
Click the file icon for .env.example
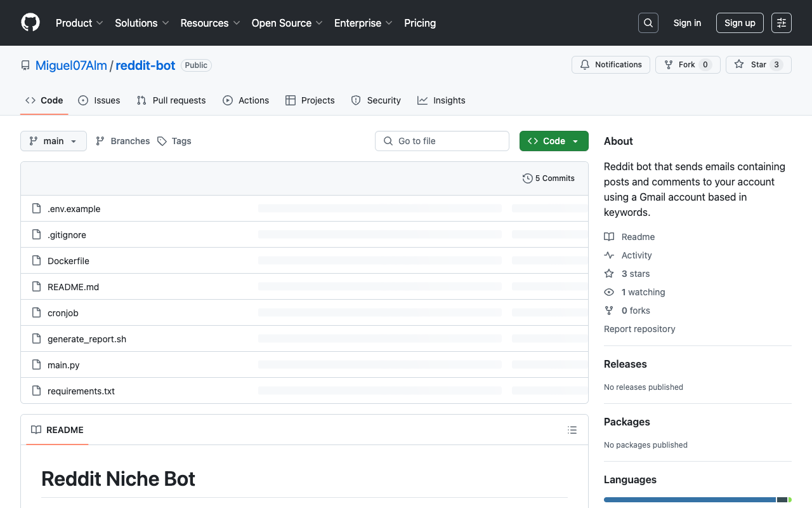tap(36, 209)
